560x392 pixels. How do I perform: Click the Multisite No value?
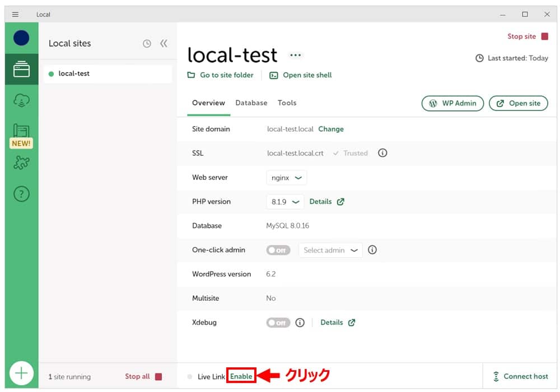coord(270,298)
